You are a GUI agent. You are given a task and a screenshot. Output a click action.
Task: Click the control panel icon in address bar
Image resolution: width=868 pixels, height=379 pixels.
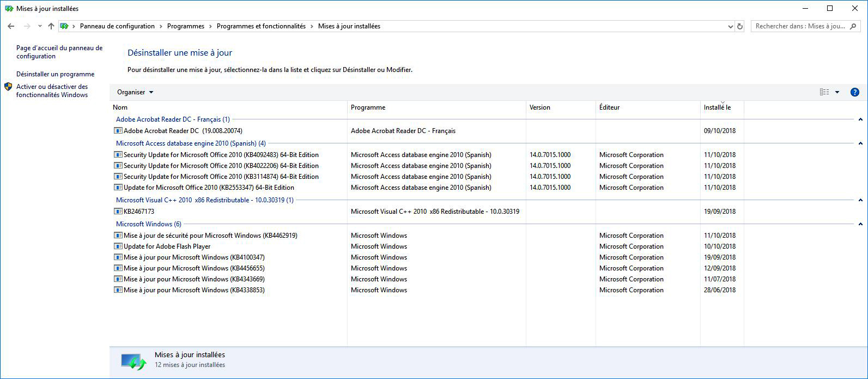click(64, 26)
